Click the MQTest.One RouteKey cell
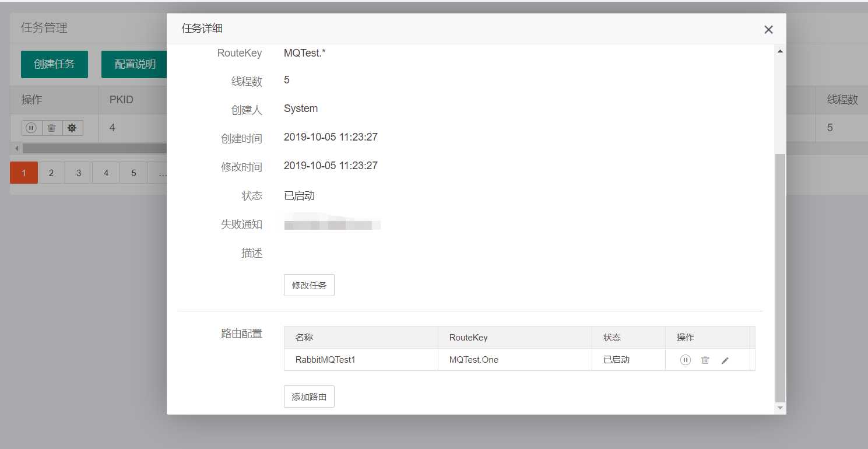868x449 pixels. pyautogui.click(x=515, y=360)
